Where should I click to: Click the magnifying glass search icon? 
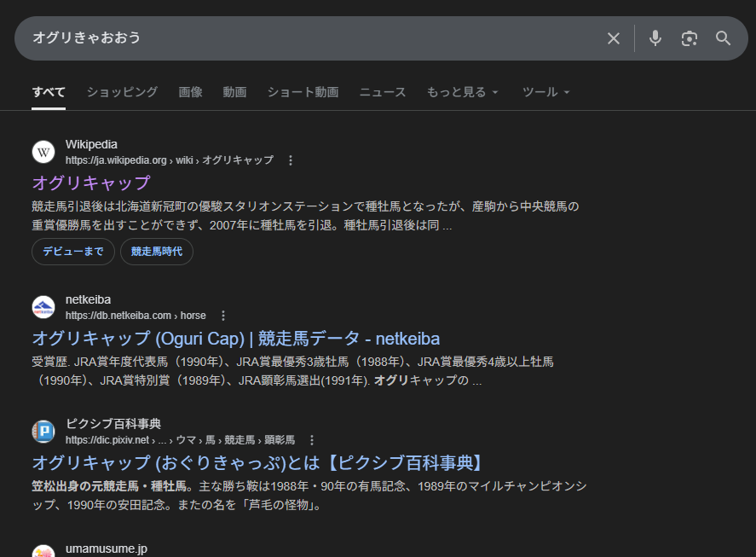pyautogui.click(x=724, y=38)
